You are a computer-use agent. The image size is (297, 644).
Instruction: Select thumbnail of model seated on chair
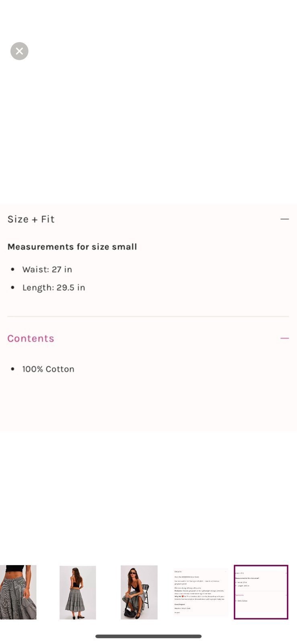click(x=139, y=592)
